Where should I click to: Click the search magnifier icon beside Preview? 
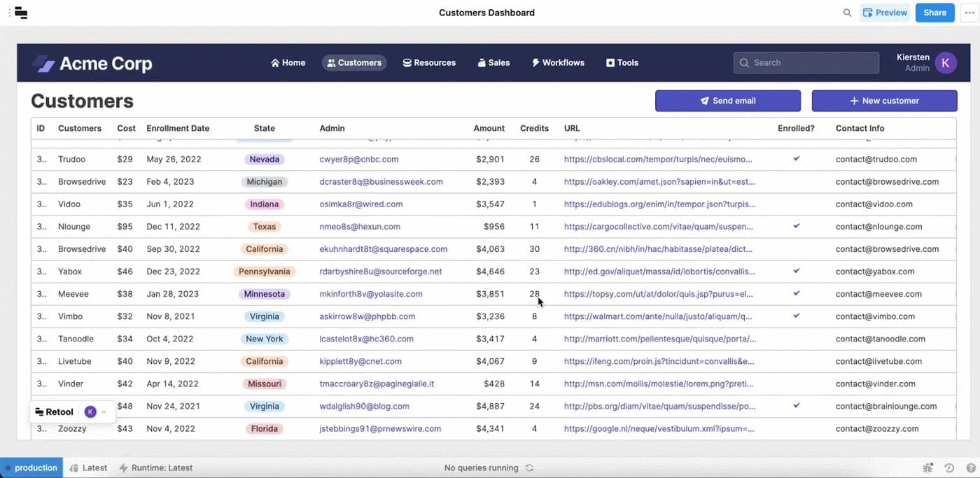coord(847,13)
